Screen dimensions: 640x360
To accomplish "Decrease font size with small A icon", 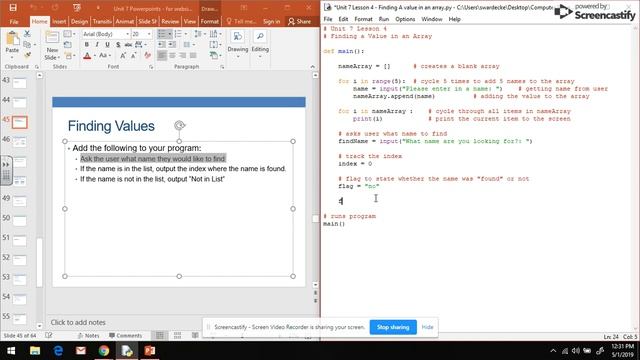I will pyautogui.click(x=133, y=56).
